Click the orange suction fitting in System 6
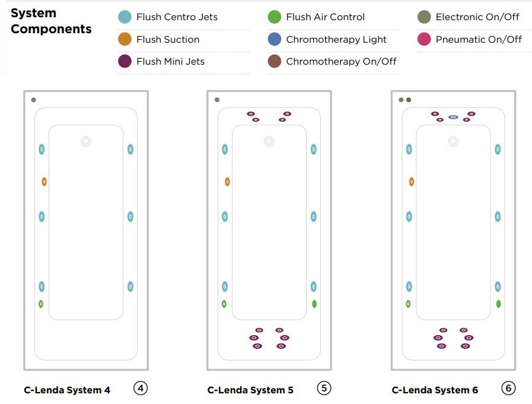The height and width of the screenshot is (404, 532). (x=412, y=182)
